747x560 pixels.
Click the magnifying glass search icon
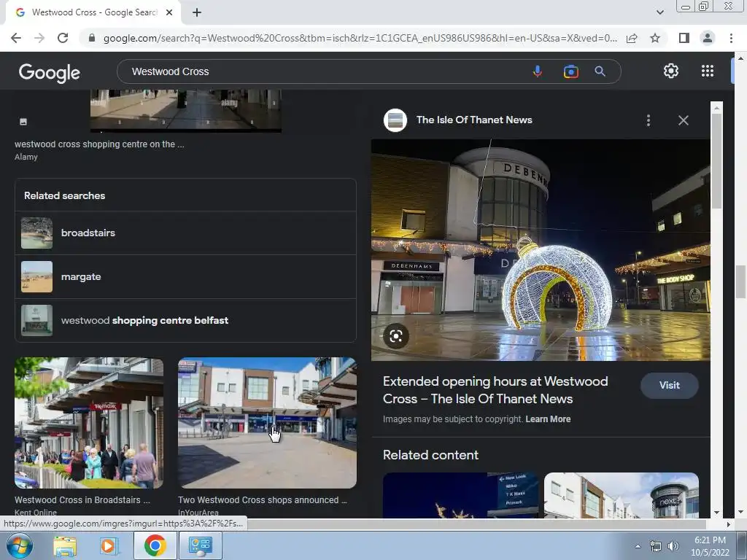pyautogui.click(x=600, y=71)
